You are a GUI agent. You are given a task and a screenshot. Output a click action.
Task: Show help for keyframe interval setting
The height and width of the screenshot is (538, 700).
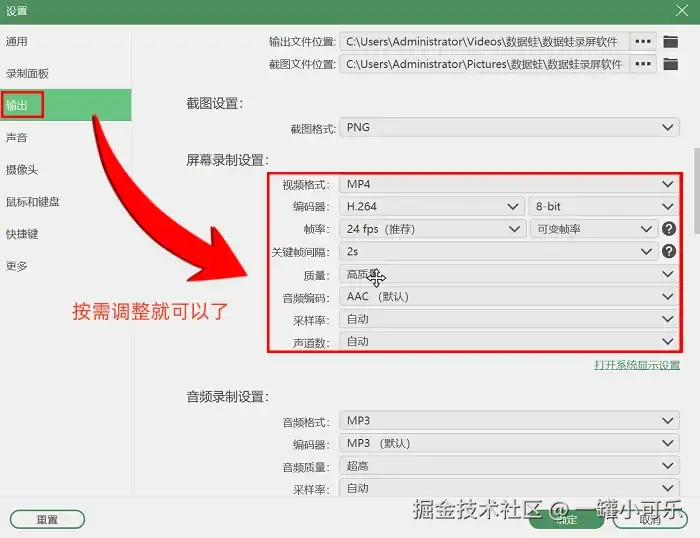pos(668,251)
